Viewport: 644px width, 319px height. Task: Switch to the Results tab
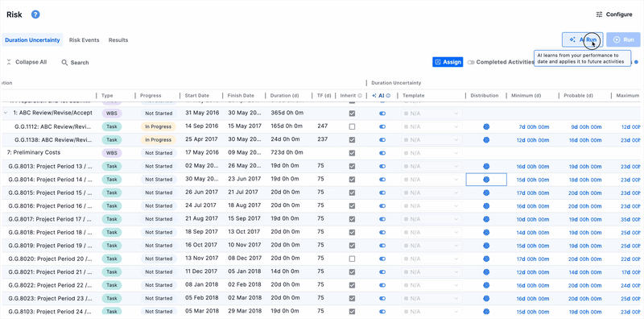click(x=118, y=40)
